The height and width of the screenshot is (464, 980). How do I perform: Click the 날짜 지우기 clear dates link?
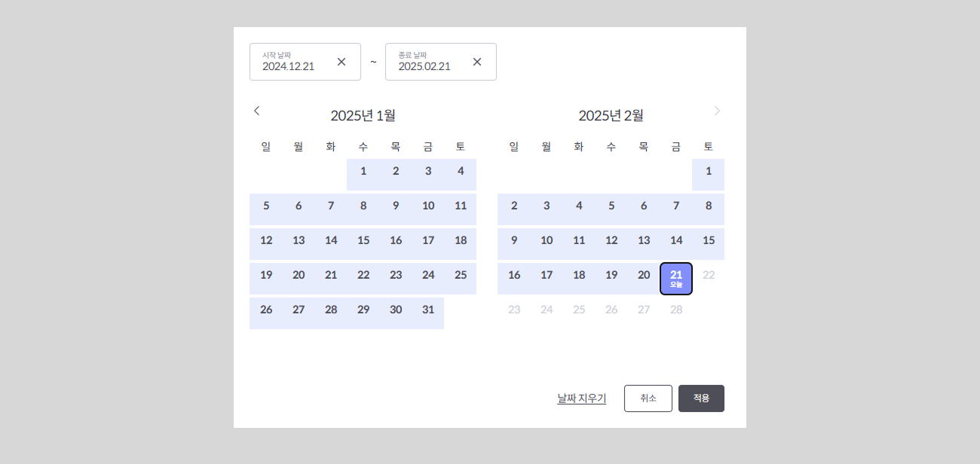point(581,398)
